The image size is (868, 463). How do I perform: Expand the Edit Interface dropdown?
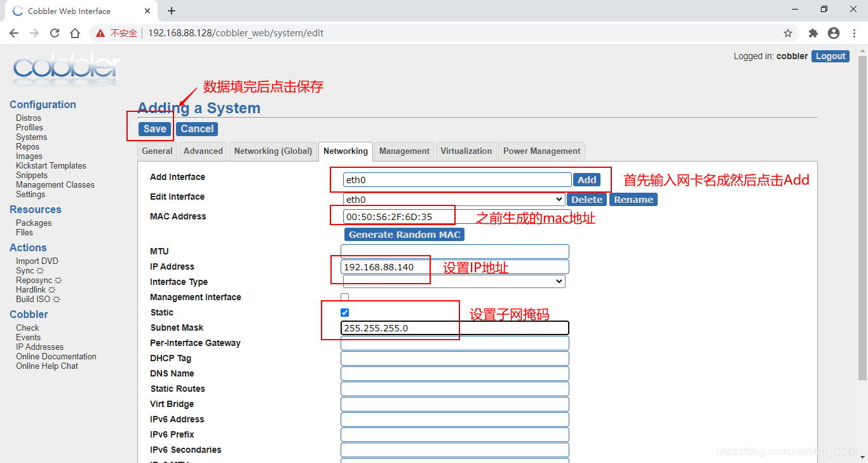[454, 200]
